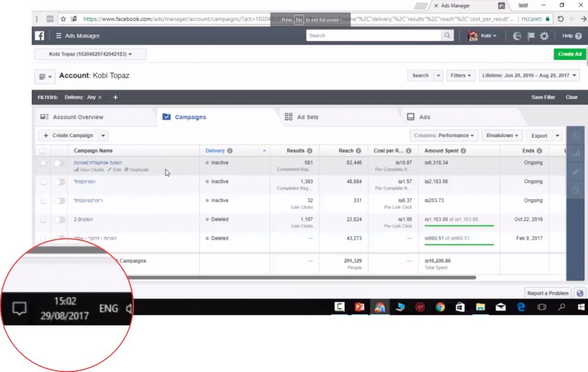Collapse the right sidebar arrow icon
Viewport: 588px width, 372px height.
tap(575, 135)
